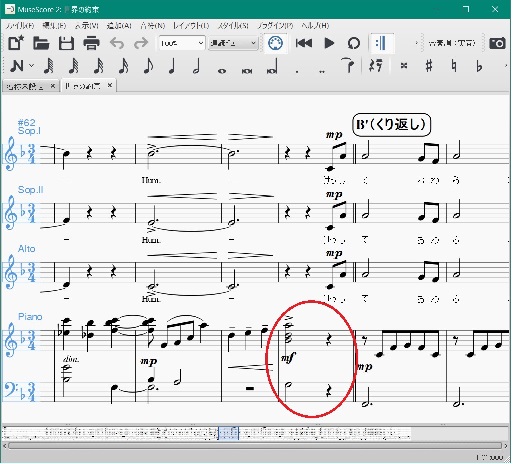This screenshot has width=513, height=464.
Task: Redo the last action
Action: [141, 43]
